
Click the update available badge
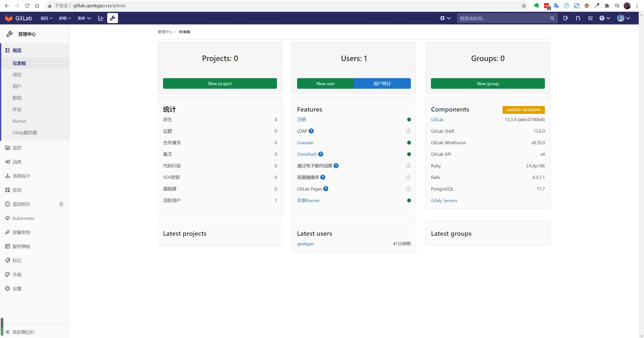click(x=524, y=110)
